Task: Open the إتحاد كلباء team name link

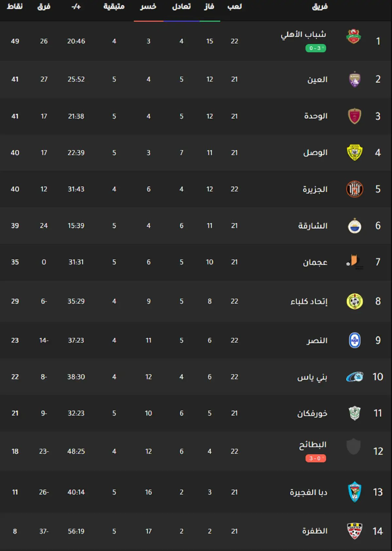Action: tap(309, 301)
